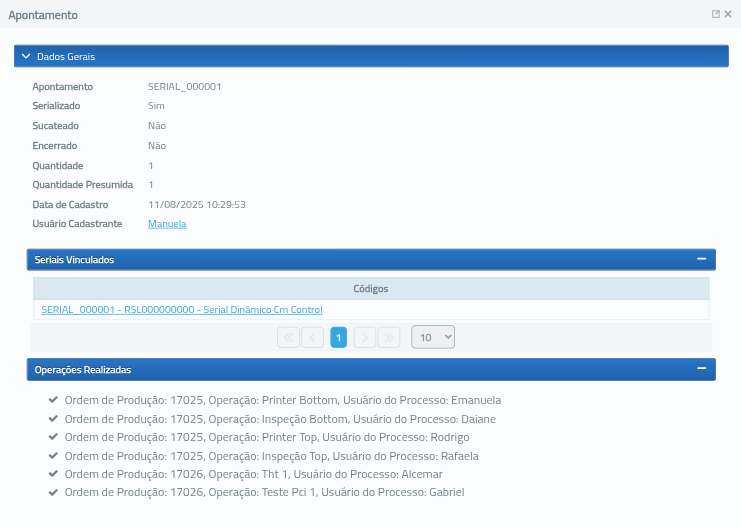
Task: Click the checkmark beside Inspeção Top operation
Action: pyautogui.click(x=53, y=456)
